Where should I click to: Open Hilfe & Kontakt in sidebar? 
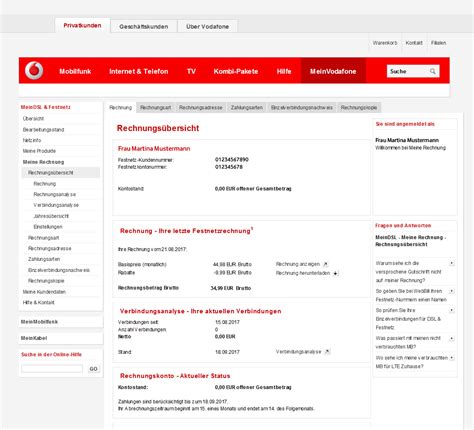(38, 302)
